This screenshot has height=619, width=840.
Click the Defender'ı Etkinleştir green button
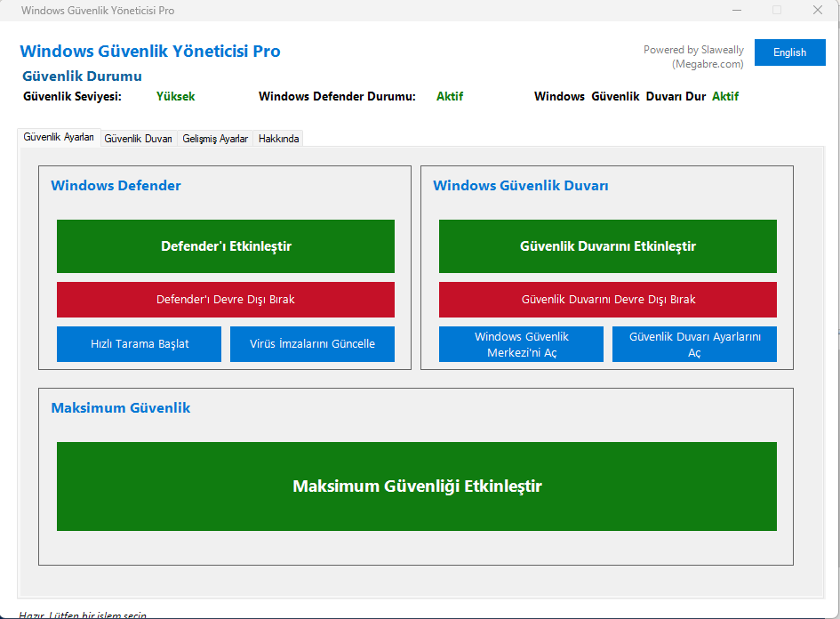[226, 246]
